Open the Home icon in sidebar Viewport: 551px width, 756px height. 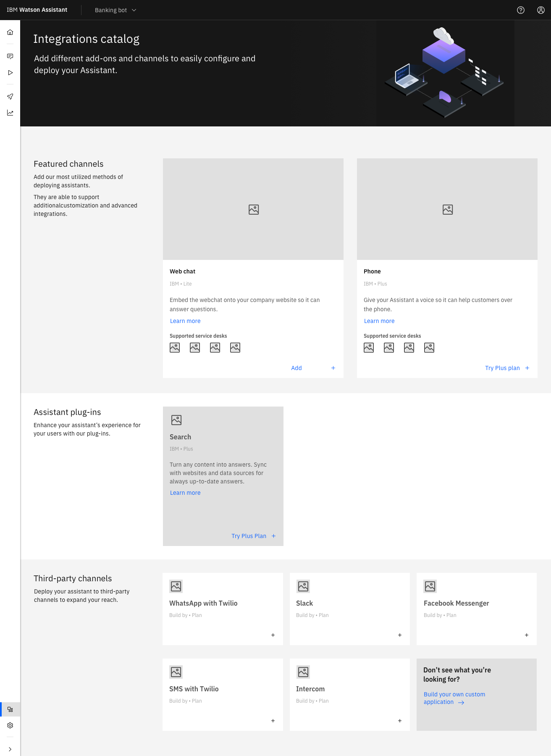[x=10, y=32]
